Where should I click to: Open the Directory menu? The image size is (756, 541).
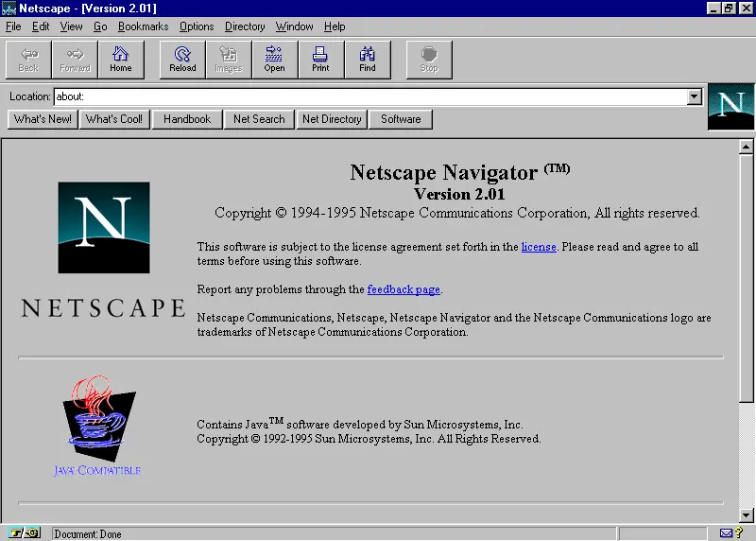click(x=245, y=26)
